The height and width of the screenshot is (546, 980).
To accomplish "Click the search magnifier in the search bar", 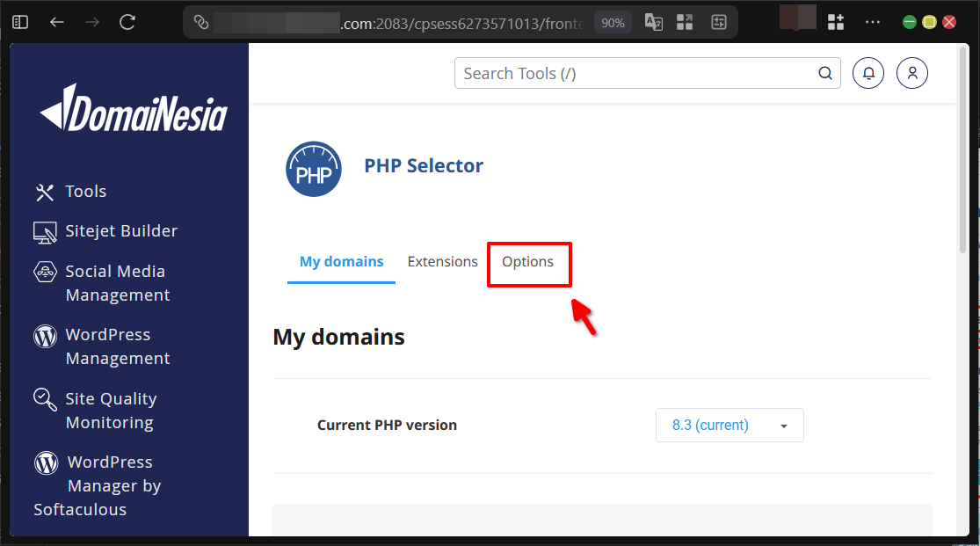I will [x=824, y=73].
